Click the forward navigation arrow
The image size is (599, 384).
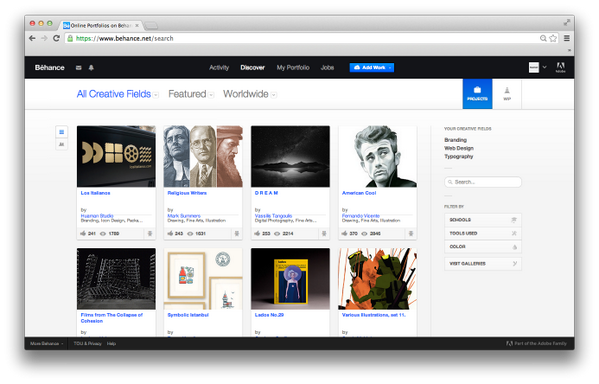(x=44, y=38)
